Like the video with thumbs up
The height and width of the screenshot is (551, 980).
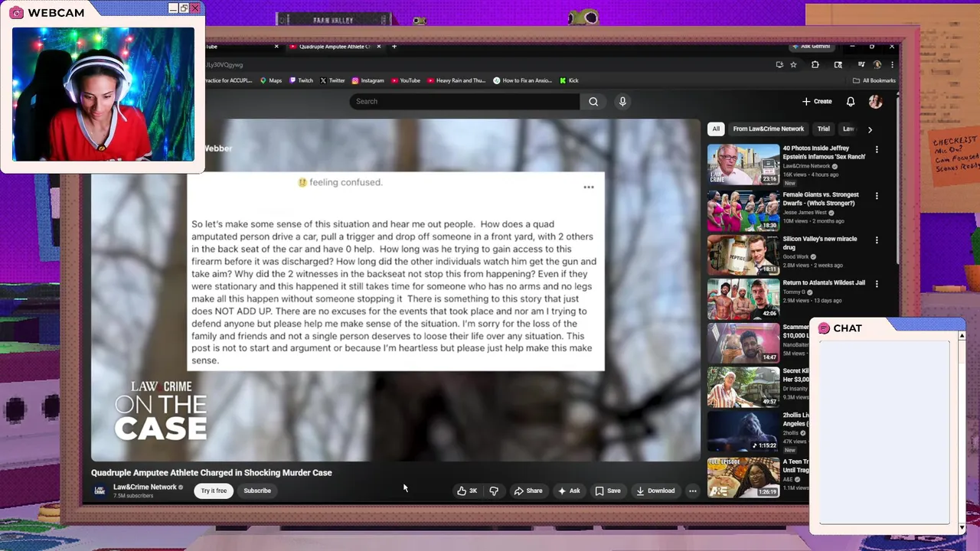tap(467, 491)
